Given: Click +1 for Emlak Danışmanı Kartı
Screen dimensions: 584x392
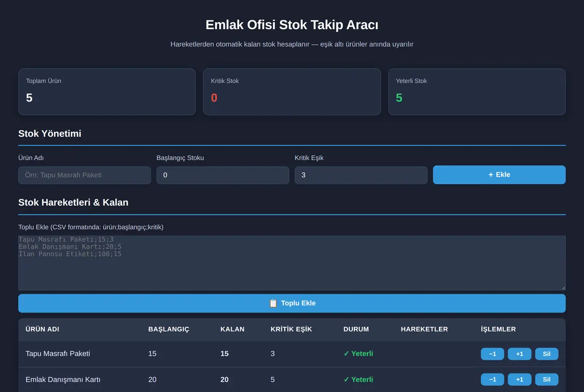Looking at the screenshot, I should (520, 379).
